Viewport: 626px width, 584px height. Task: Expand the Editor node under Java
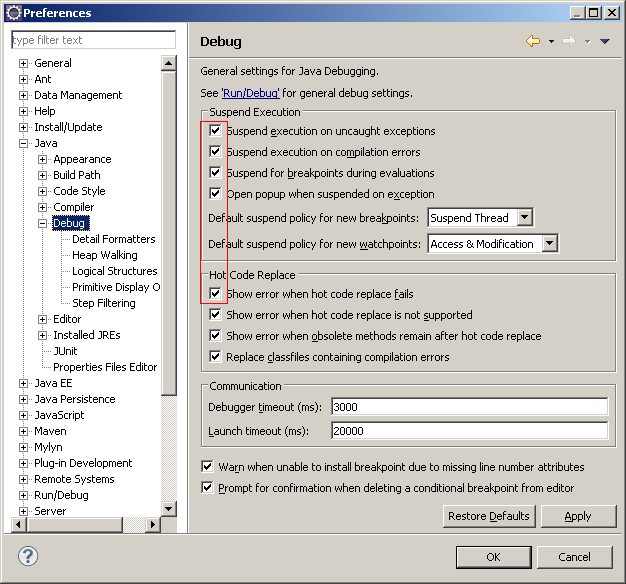pyautogui.click(x=42, y=319)
